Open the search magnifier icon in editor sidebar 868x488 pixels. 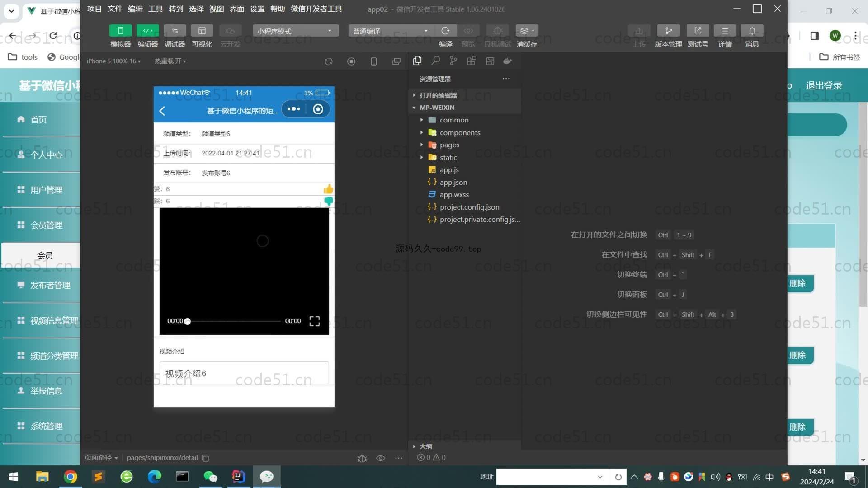[435, 61]
